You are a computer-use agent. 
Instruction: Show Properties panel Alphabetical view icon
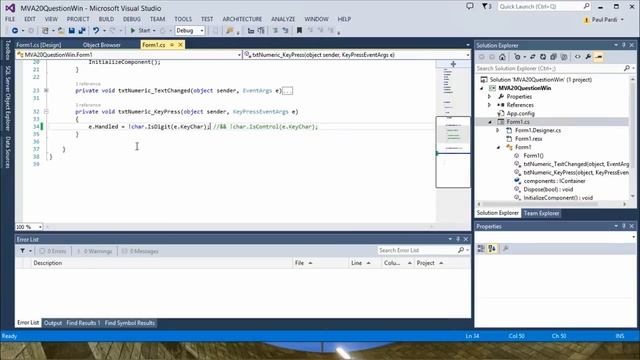click(492, 249)
